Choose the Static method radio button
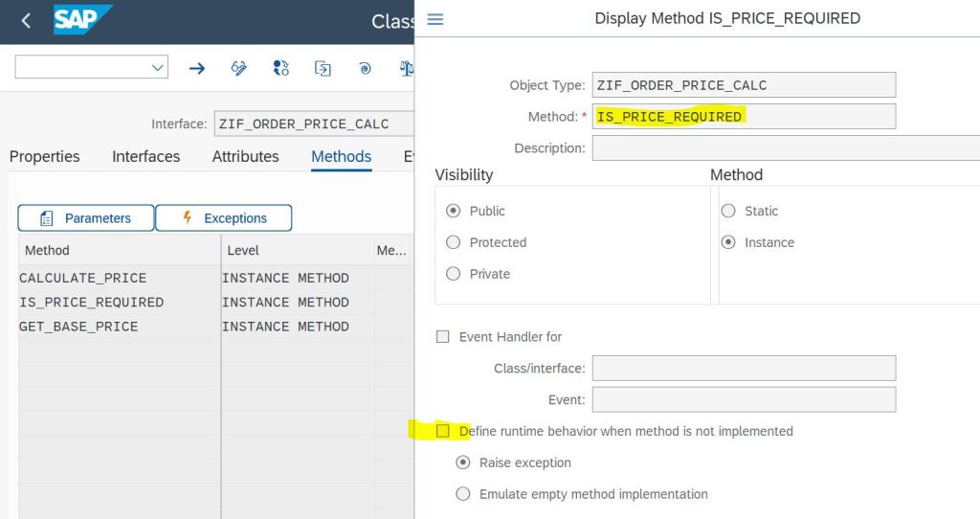The image size is (980, 519). pos(728,211)
